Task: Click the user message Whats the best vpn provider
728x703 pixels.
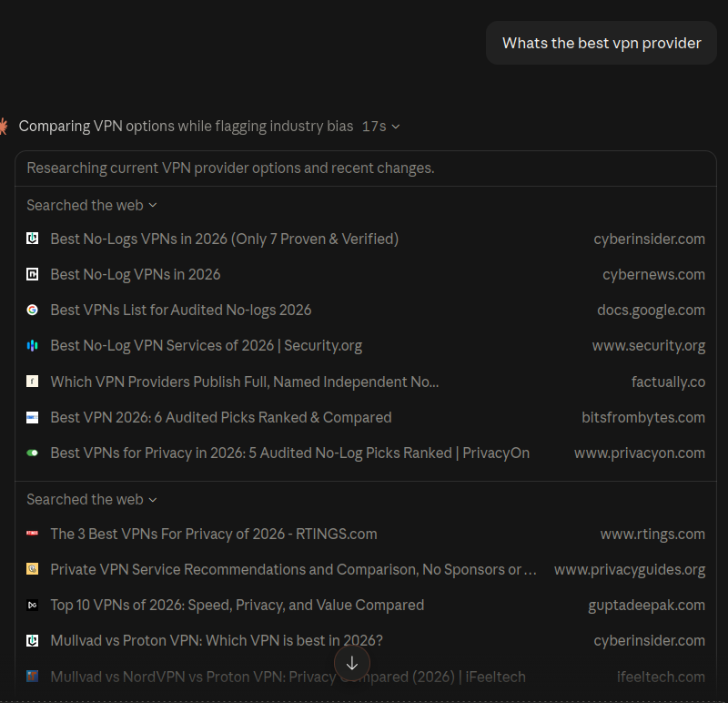Action: coord(602,43)
